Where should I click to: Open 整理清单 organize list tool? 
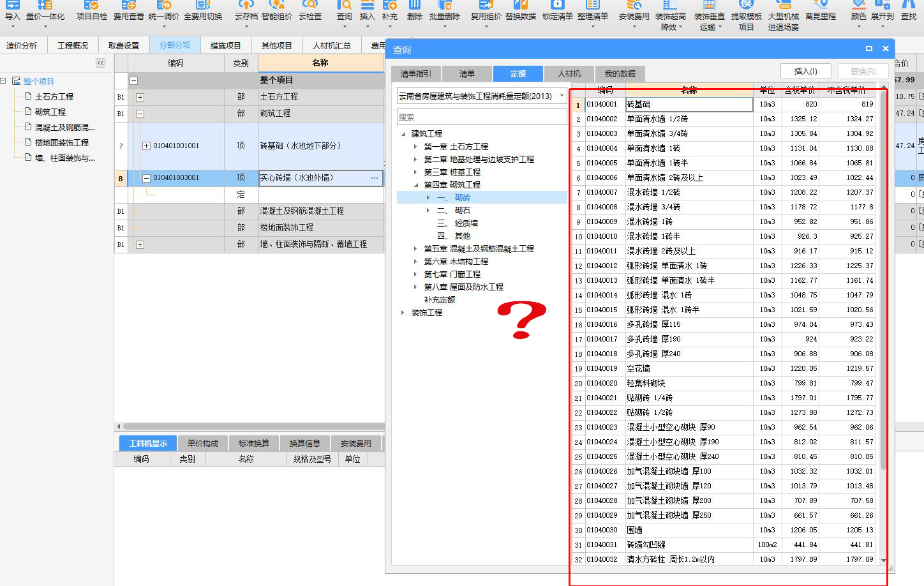[593, 11]
